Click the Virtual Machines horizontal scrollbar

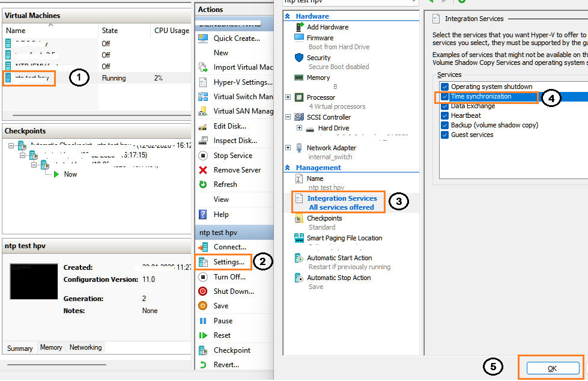102,115
